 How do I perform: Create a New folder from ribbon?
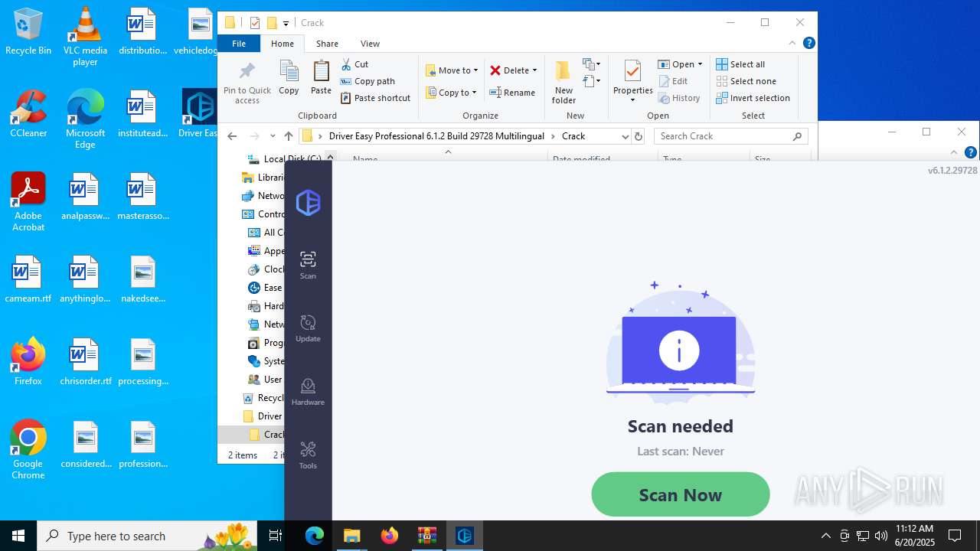pos(563,83)
